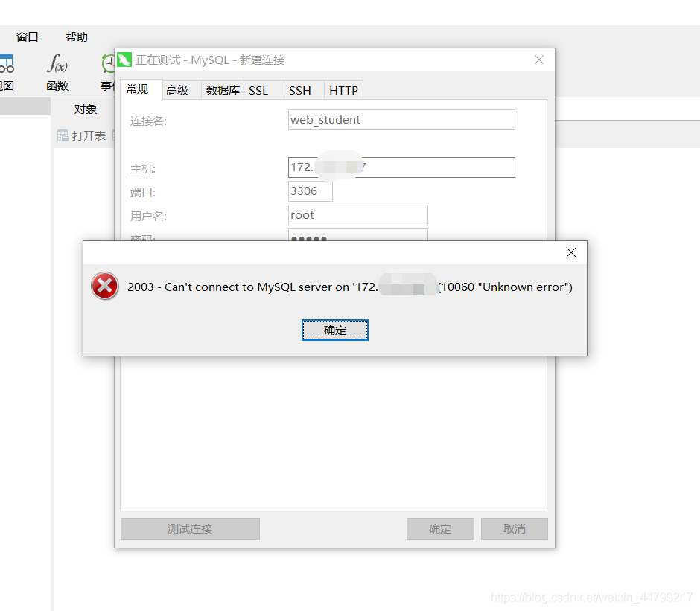Click the 视图 toolbar icon at left edge
The height and width of the screenshot is (611, 700).
6,72
